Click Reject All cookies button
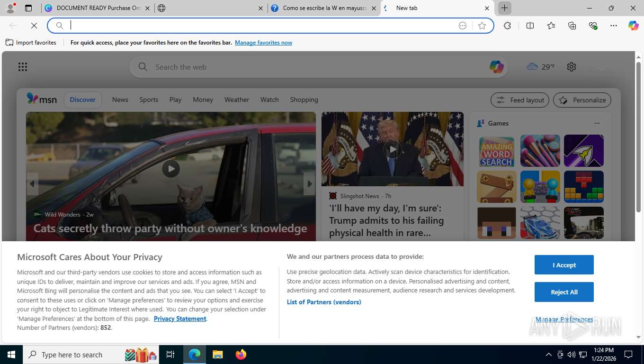This screenshot has width=644, height=364. [x=564, y=292]
